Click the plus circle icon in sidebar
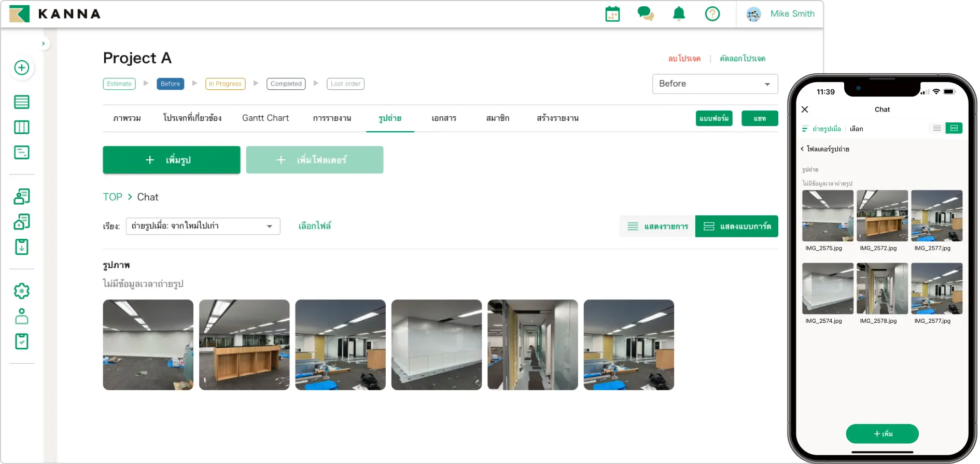Viewport: 980px width, 464px height. coord(22,68)
